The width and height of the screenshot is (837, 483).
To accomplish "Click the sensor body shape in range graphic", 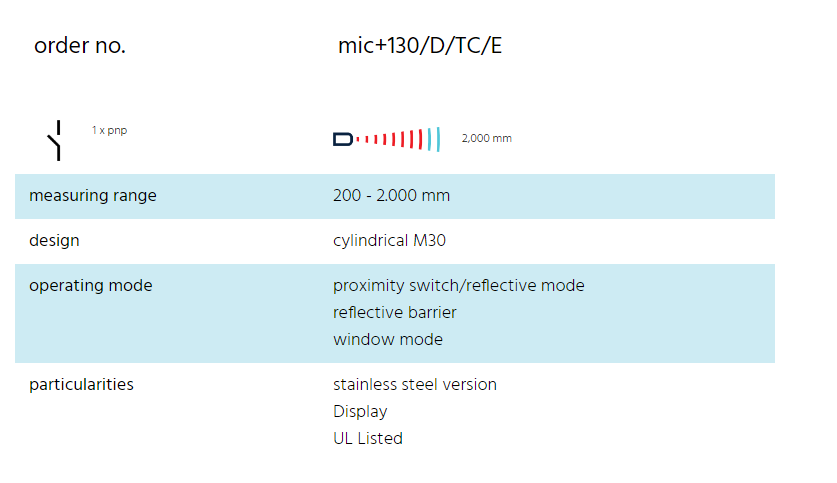I will [x=343, y=139].
